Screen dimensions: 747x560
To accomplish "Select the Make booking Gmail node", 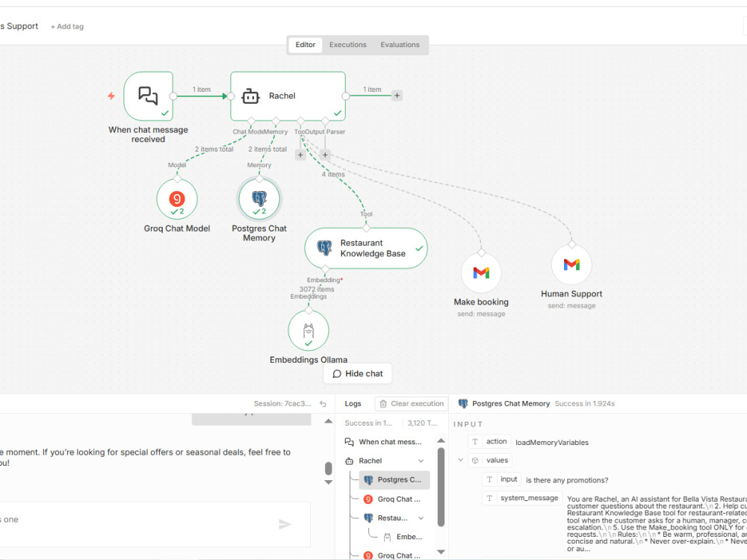I will point(481,273).
